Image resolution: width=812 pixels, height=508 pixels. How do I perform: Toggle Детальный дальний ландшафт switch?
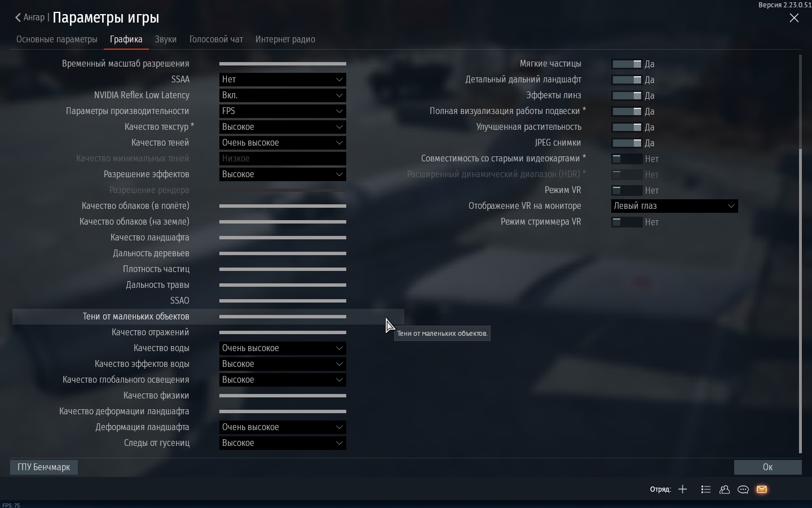coord(627,80)
